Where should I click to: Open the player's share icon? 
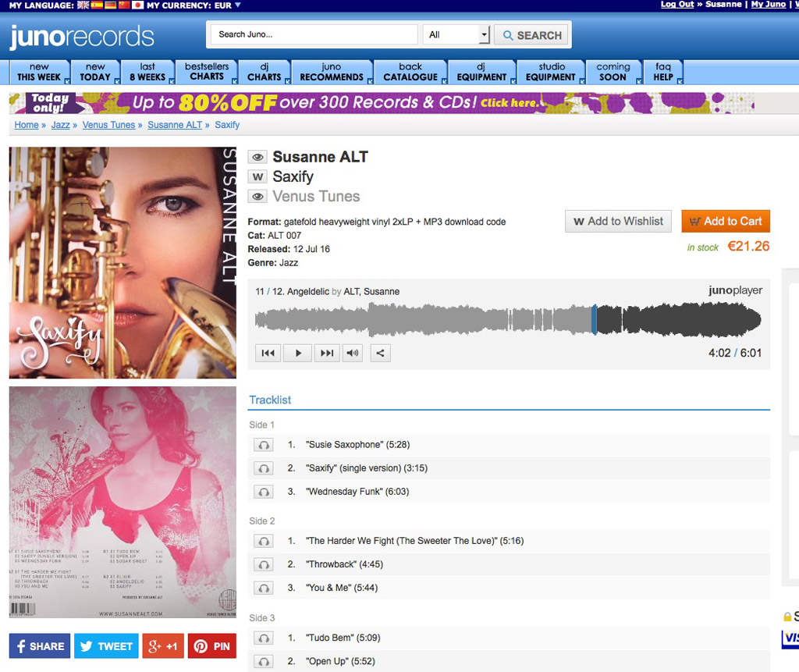[x=380, y=353]
